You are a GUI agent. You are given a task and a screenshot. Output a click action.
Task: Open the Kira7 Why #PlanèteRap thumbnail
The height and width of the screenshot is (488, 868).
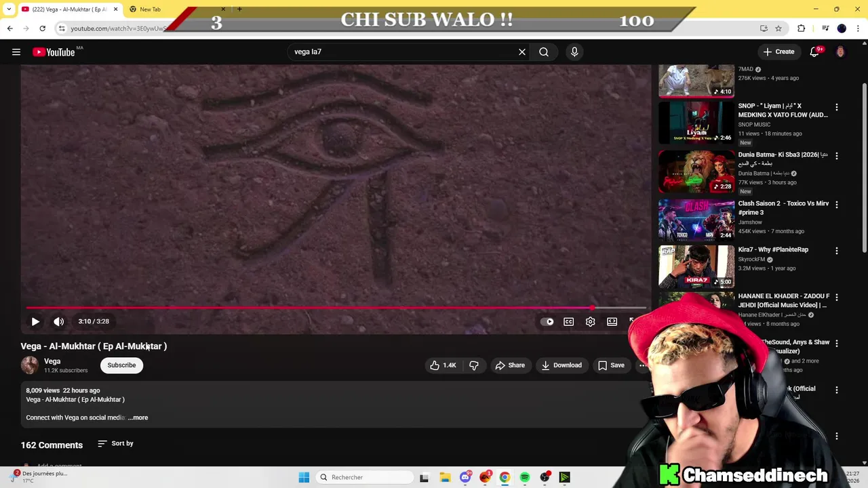click(696, 266)
